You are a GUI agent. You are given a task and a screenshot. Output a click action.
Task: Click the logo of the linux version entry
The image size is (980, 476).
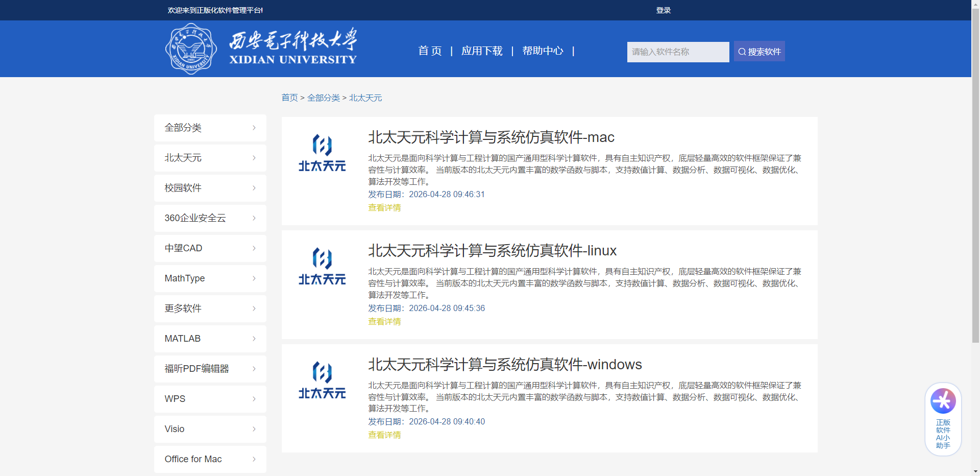coord(322,266)
